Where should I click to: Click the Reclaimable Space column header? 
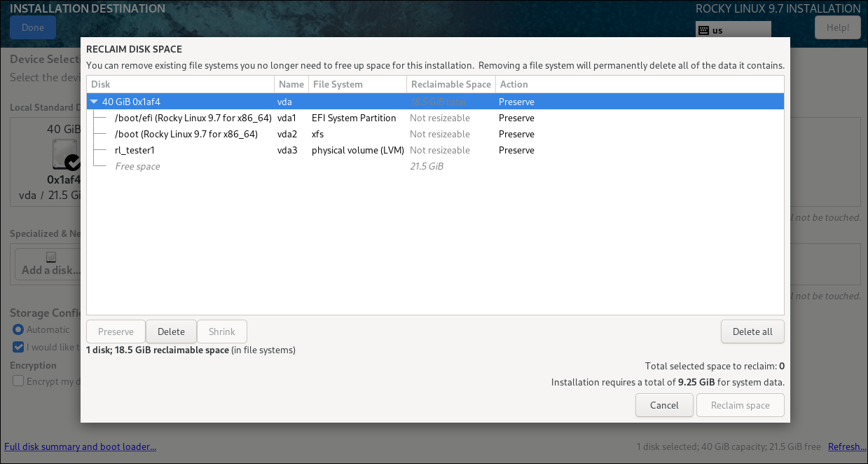tap(451, 84)
